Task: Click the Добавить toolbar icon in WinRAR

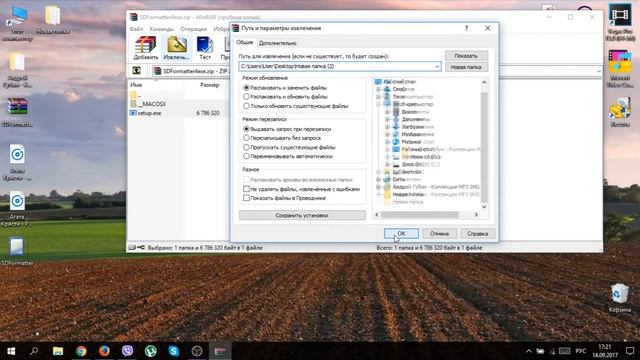Action: coord(145,48)
